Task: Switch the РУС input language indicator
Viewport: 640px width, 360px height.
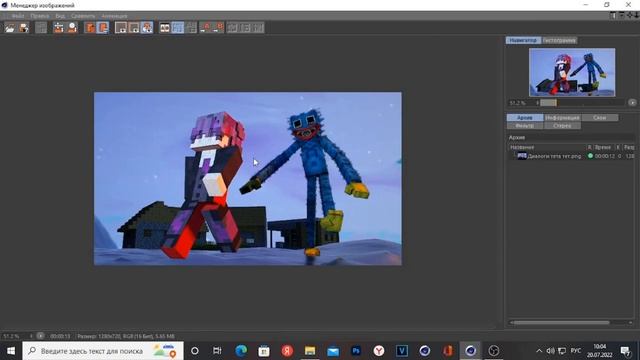Action: (576, 351)
